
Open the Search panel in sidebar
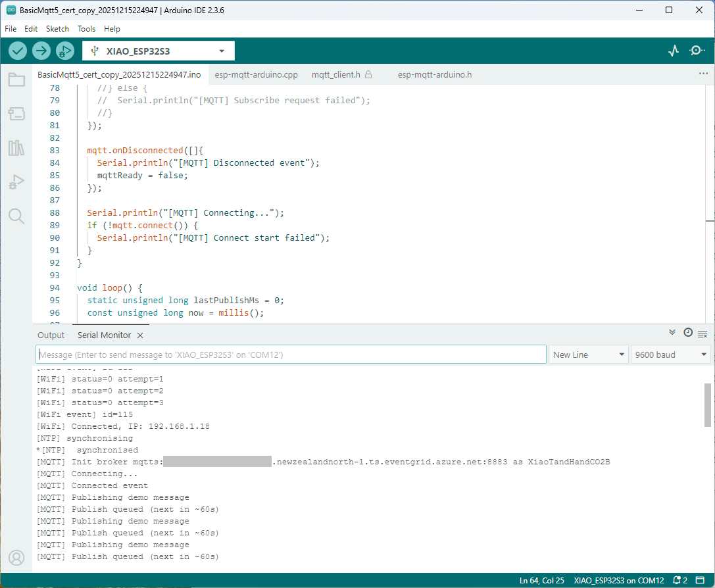(16, 216)
